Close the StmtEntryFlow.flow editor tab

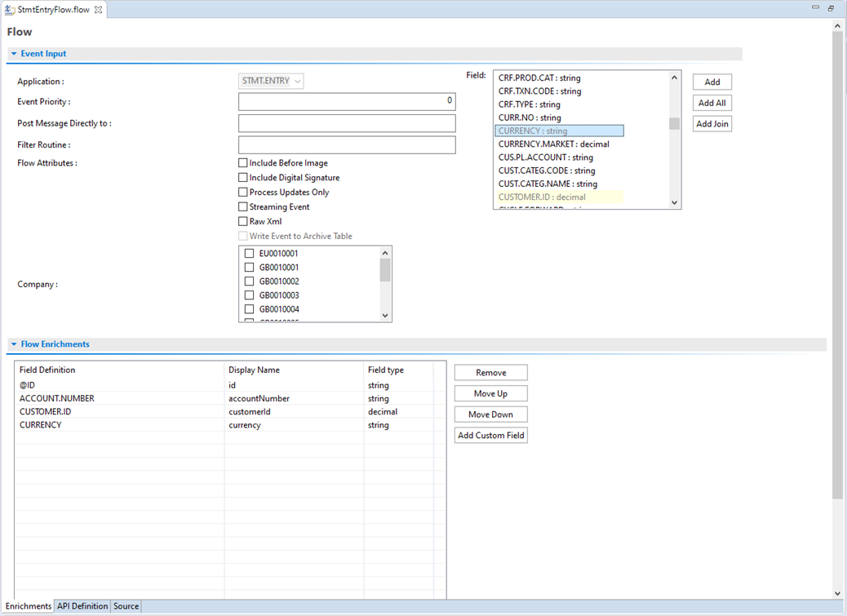tap(99, 10)
